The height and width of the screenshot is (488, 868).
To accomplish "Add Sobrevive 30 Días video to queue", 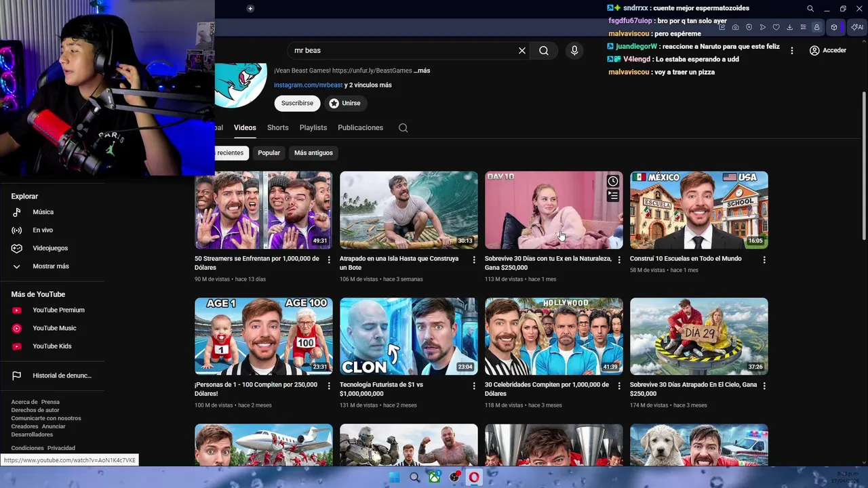I will [x=613, y=196].
